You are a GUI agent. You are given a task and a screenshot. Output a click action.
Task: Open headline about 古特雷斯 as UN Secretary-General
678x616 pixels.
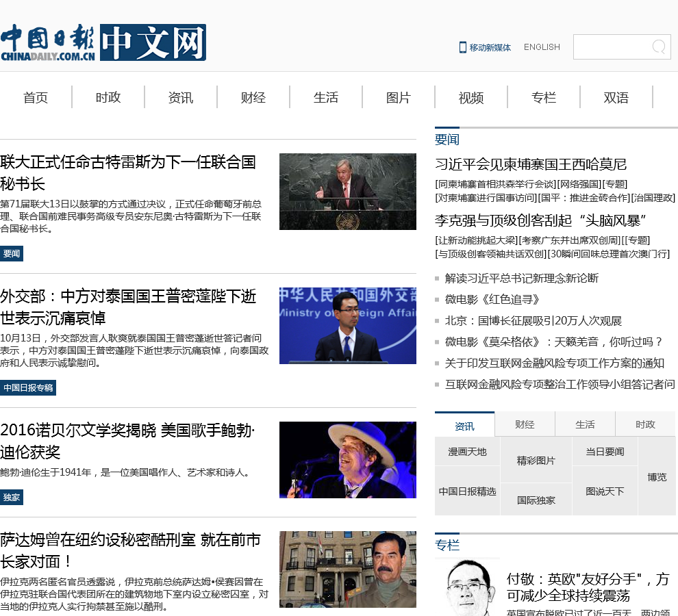(128, 173)
